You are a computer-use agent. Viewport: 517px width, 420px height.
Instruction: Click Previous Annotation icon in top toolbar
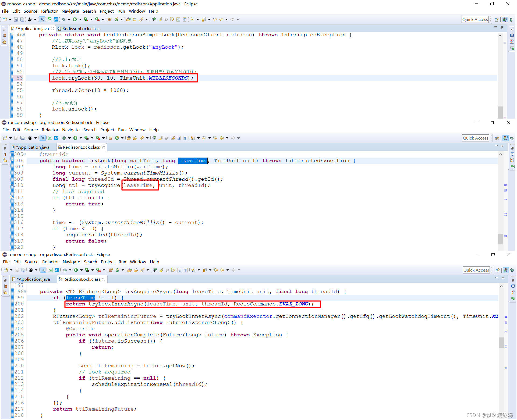click(x=203, y=19)
